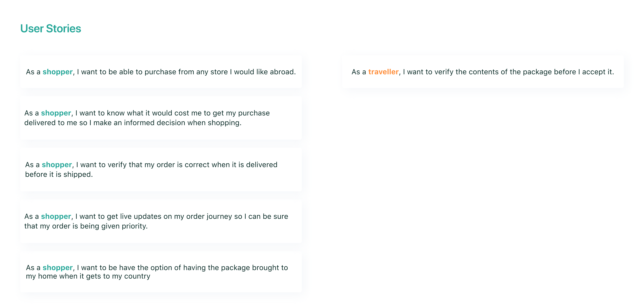Click the User Stories heading
This screenshot has width=644, height=304.
coord(51,28)
